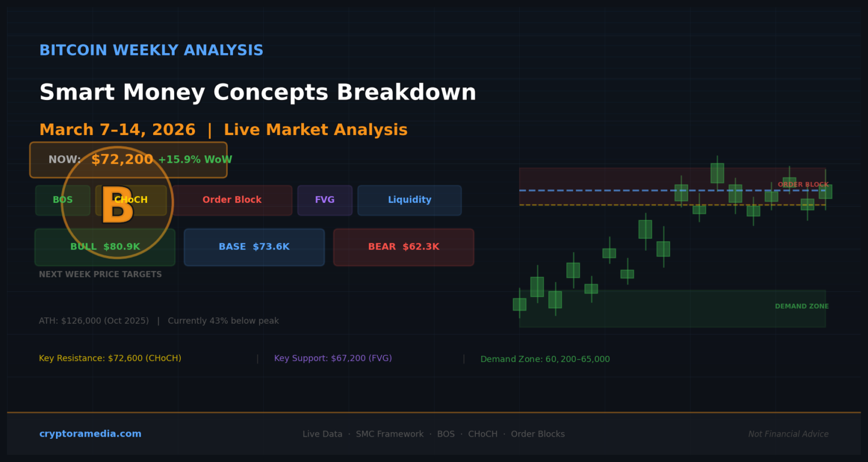
Task: Click the blue Liquidity tag
Action: [409, 200]
